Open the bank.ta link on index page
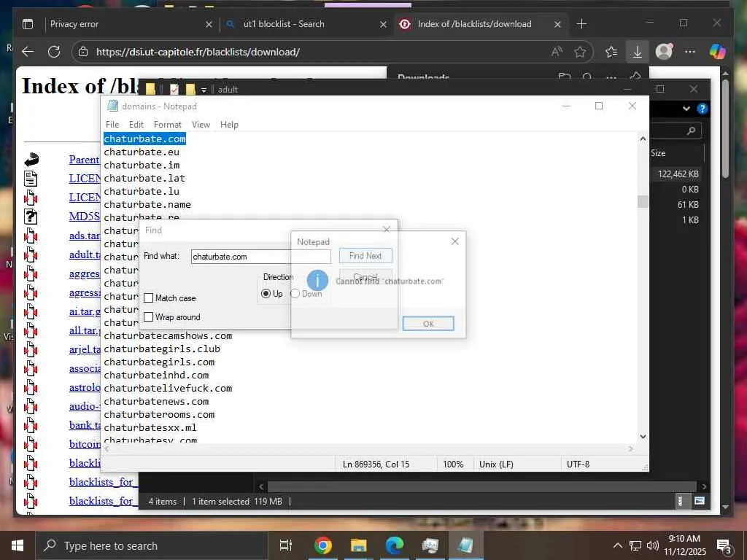Viewport: 747px width, 560px height. 85,425
